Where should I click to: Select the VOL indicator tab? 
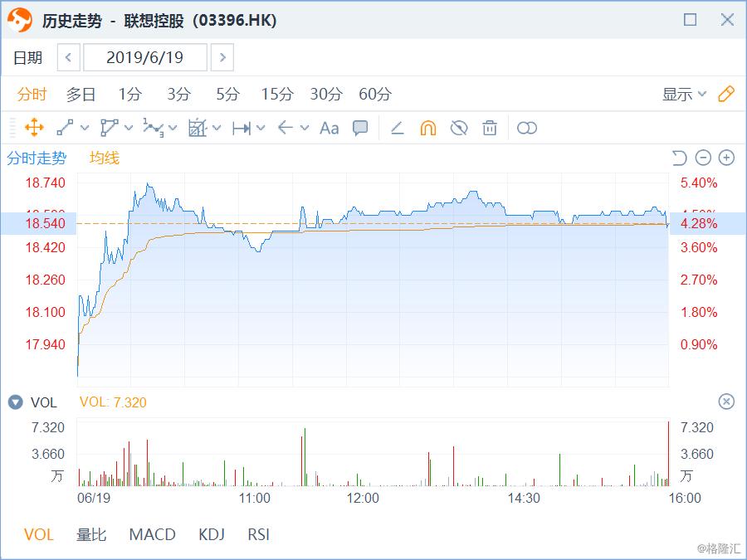[38, 534]
